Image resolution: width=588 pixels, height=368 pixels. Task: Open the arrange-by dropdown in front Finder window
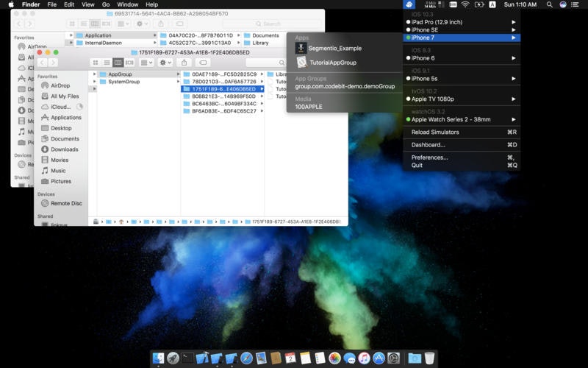click(x=146, y=63)
